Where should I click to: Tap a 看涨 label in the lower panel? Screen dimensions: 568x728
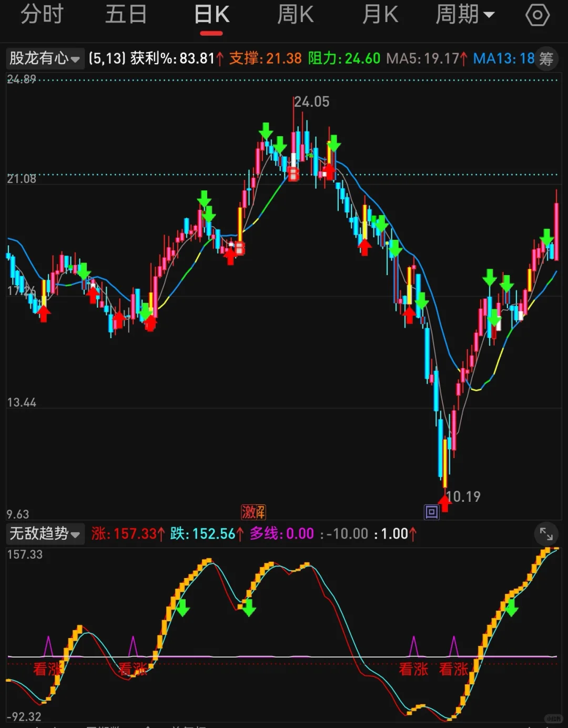point(47,669)
